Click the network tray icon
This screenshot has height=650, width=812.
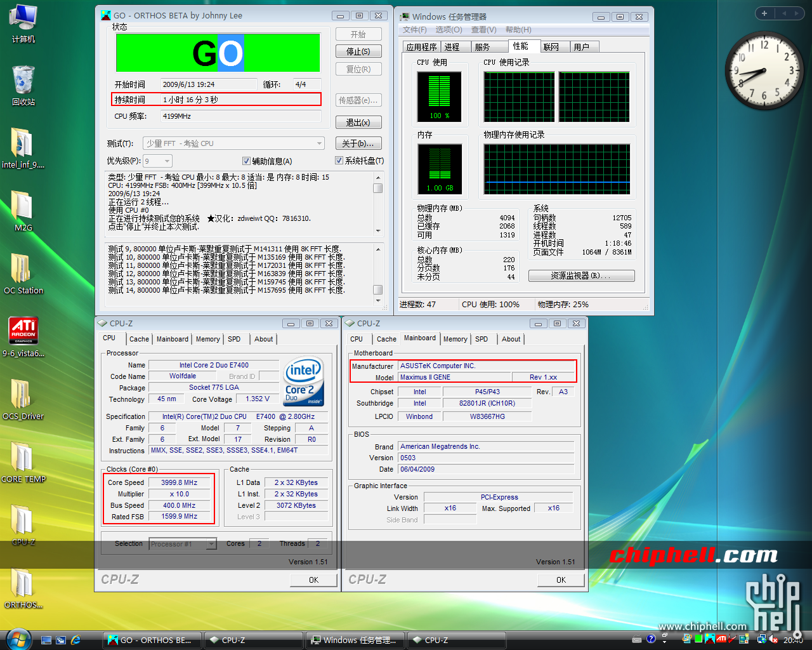click(x=762, y=639)
